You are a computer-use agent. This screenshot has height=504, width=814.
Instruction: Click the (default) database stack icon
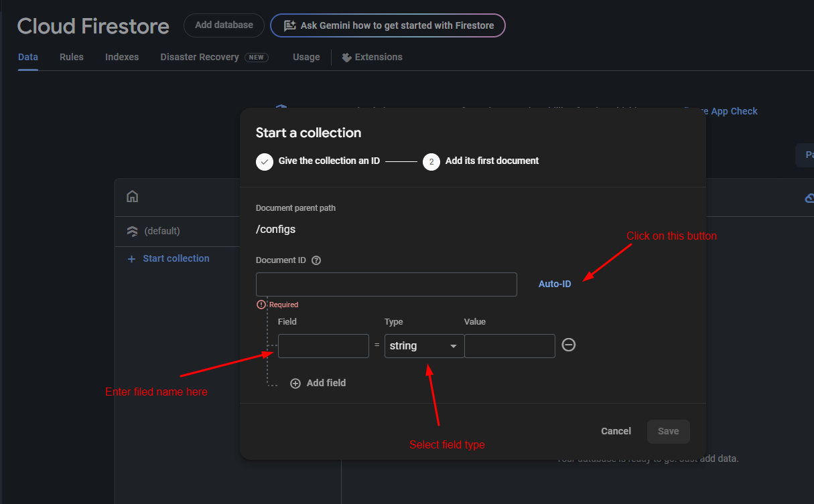pos(133,231)
